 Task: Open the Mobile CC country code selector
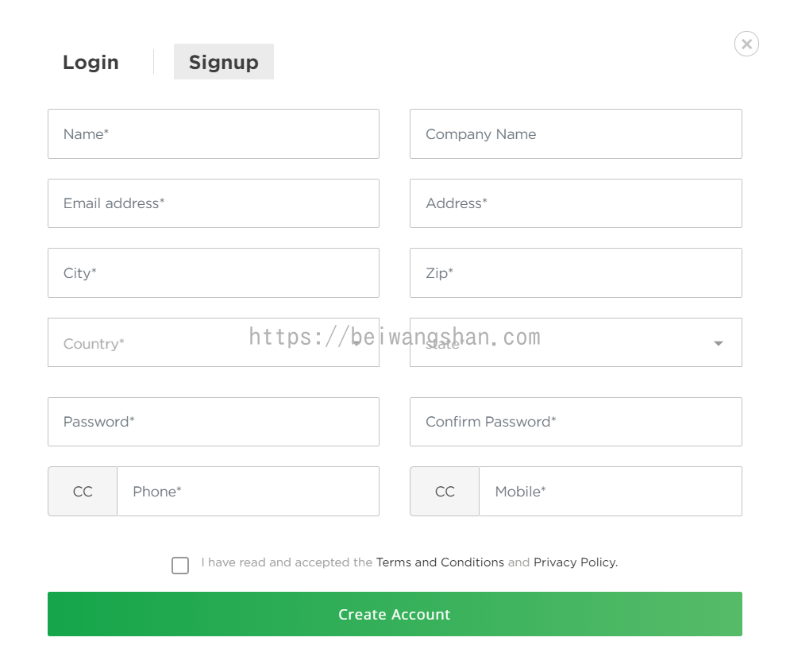(445, 491)
